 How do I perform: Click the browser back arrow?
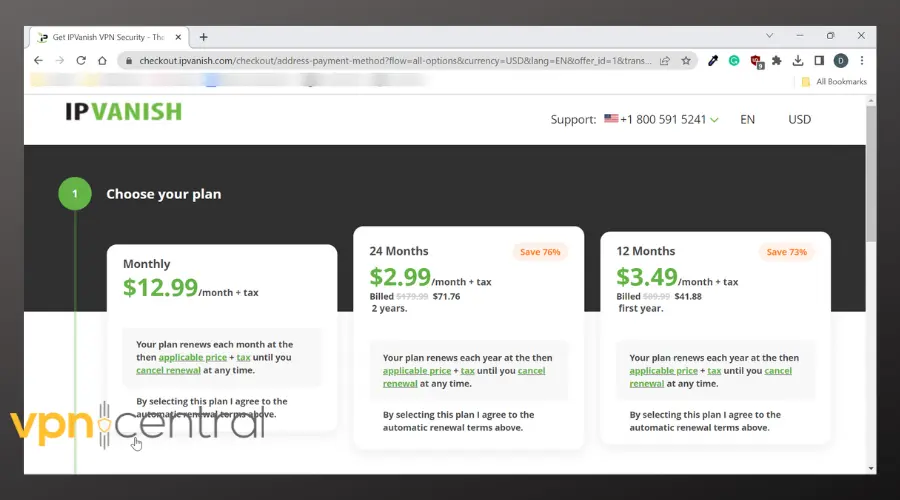[x=38, y=60]
